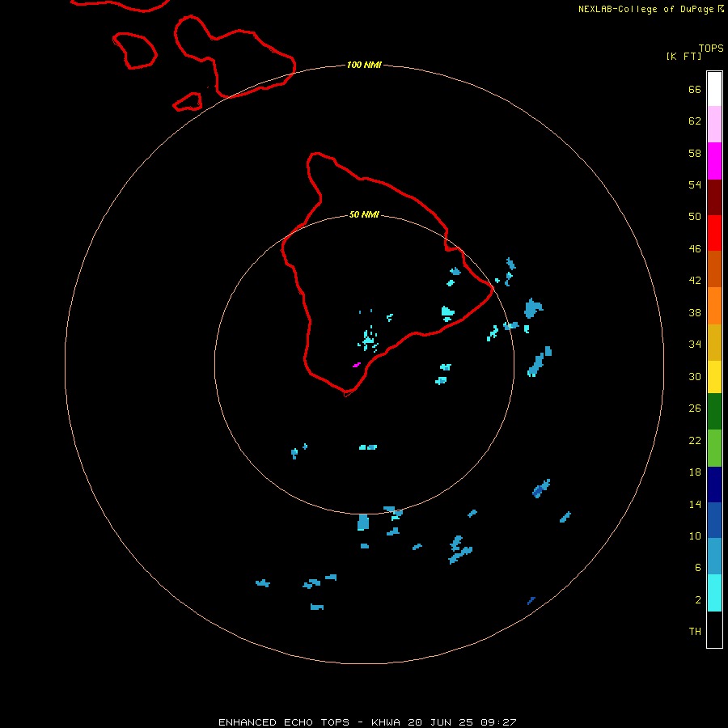
Task: Click the "09:27" timestamp
Action: click(498, 722)
